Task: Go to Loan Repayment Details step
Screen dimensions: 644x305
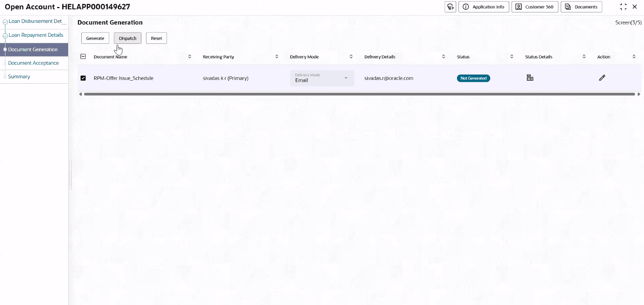Action: (x=36, y=35)
